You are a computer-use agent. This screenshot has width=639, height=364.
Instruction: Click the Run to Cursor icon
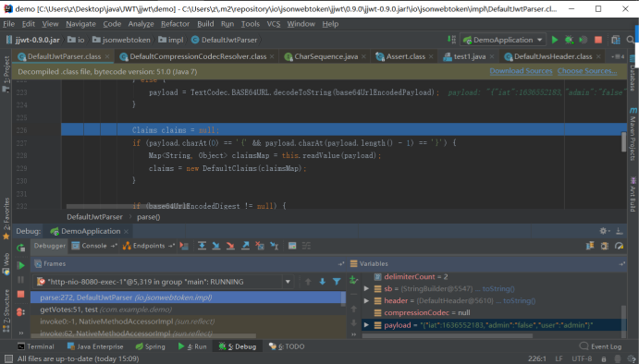click(x=275, y=246)
